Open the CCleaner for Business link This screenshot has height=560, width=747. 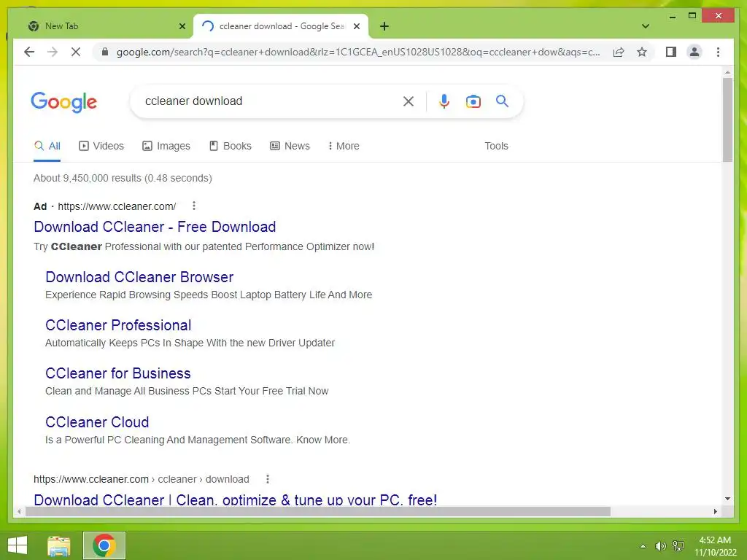[x=118, y=373]
